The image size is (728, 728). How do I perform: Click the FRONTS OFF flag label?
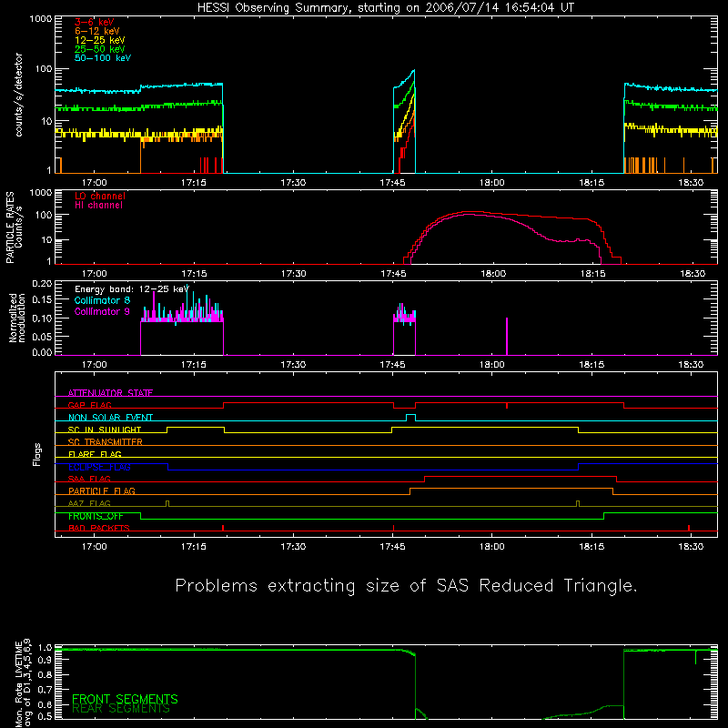click(x=96, y=516)
